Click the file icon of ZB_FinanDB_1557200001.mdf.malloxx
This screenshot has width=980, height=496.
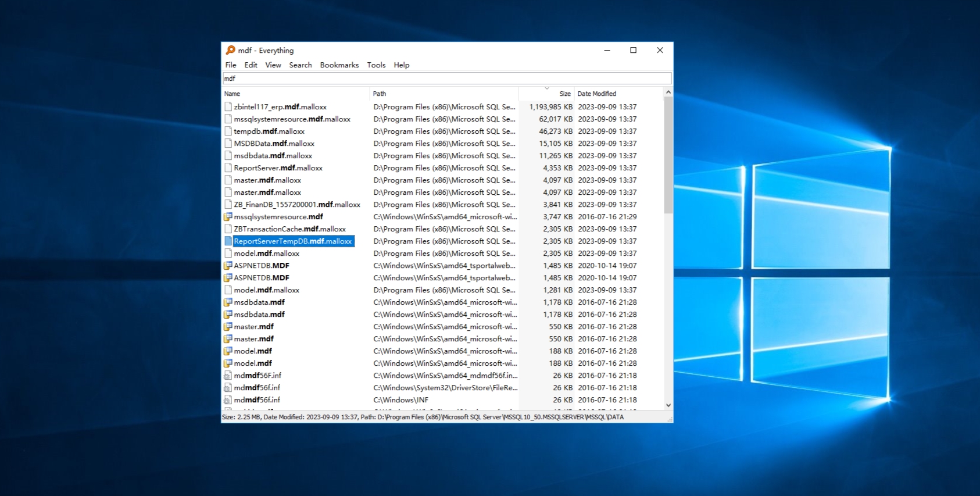click(x=228, y=205)
